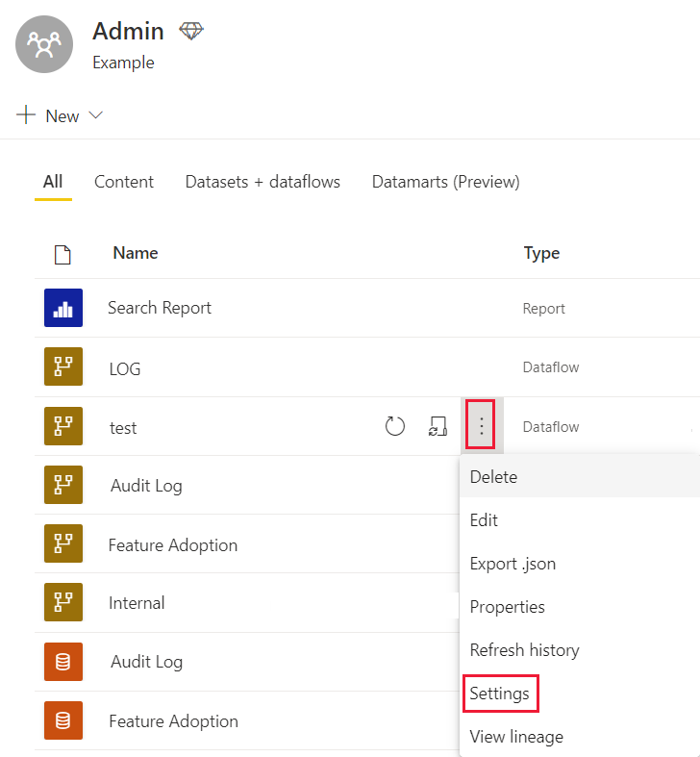Viewport: 700px width, 757px height.
Task: Switch to the Content tab
Action: [123, 182]
